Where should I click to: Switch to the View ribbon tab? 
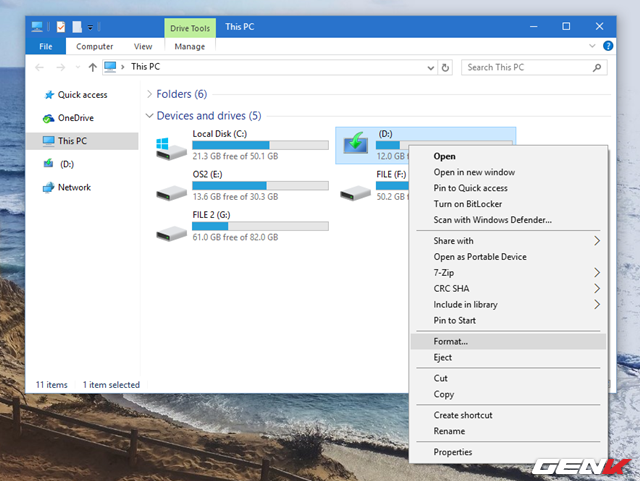(x=143, y=47)
